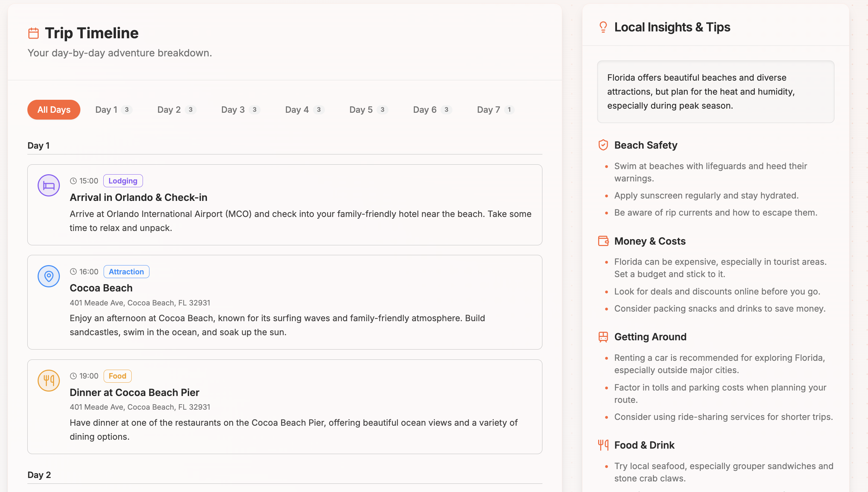This screenshot has width=868, height=492.
Task: Click the orange fork and knife dinner icon
Action: coord(49,380)
